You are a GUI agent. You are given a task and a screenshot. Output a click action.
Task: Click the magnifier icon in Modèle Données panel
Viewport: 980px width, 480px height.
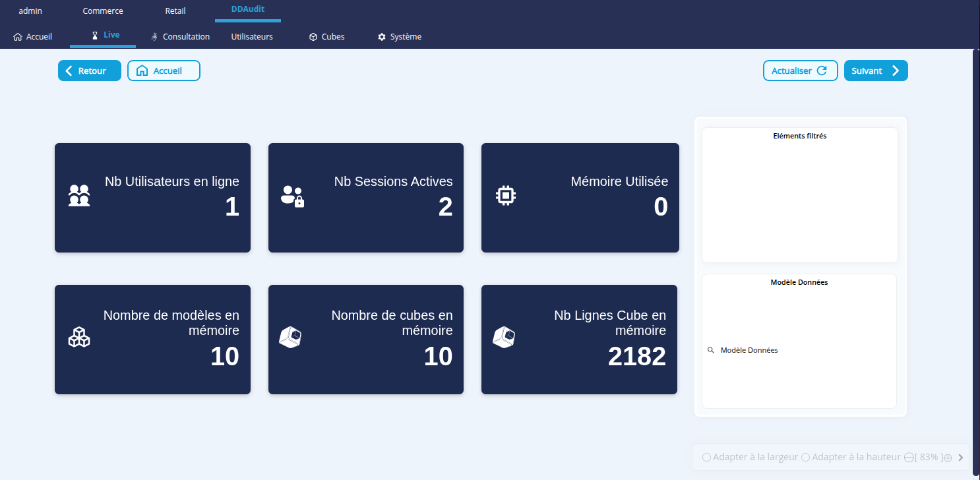711,350
